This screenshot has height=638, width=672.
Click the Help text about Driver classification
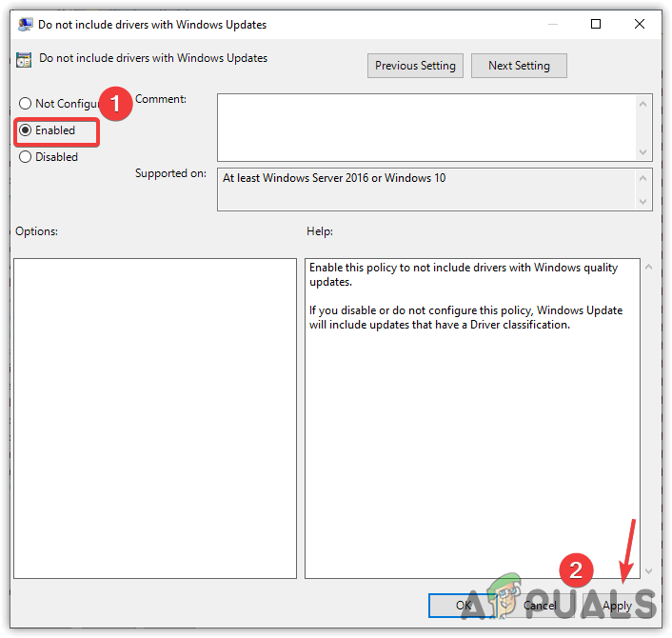coord(465,318)
